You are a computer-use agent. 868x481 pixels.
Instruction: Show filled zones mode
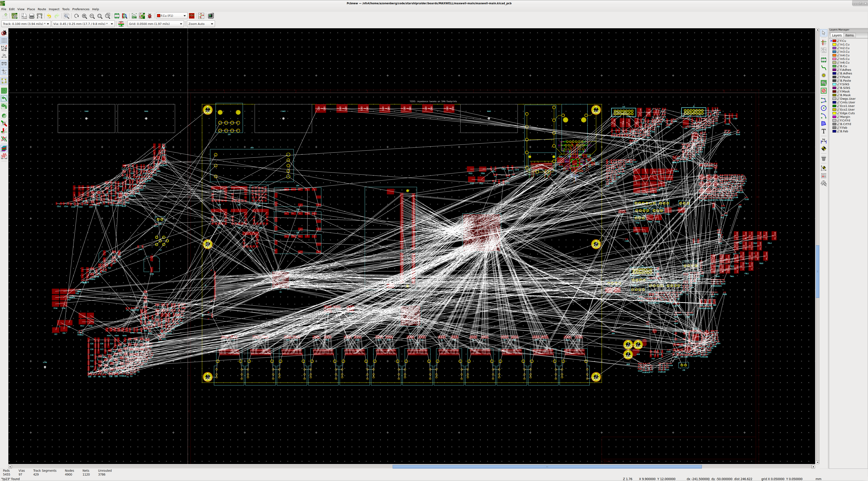click(x=4, y=90)
